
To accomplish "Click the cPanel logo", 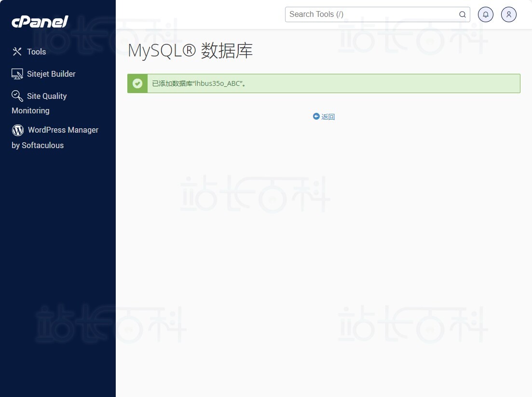I will [40, 21].
